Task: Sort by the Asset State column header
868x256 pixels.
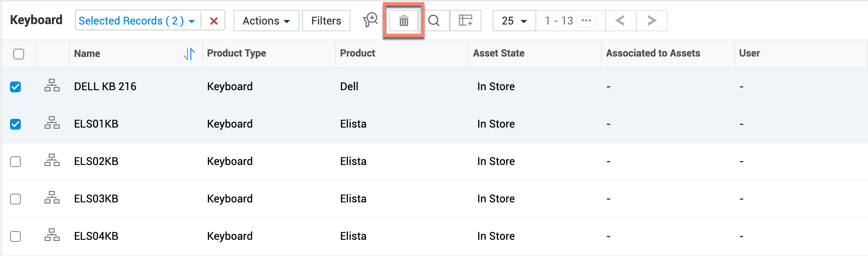Action: pyautogui.click(x=498, y=53)
